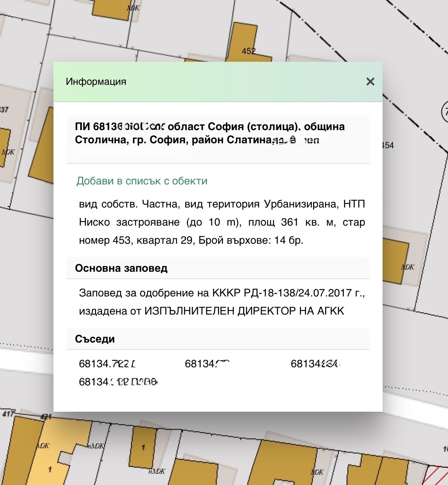Click the 'номер 453, квартал 29' line

click(191, 240)
